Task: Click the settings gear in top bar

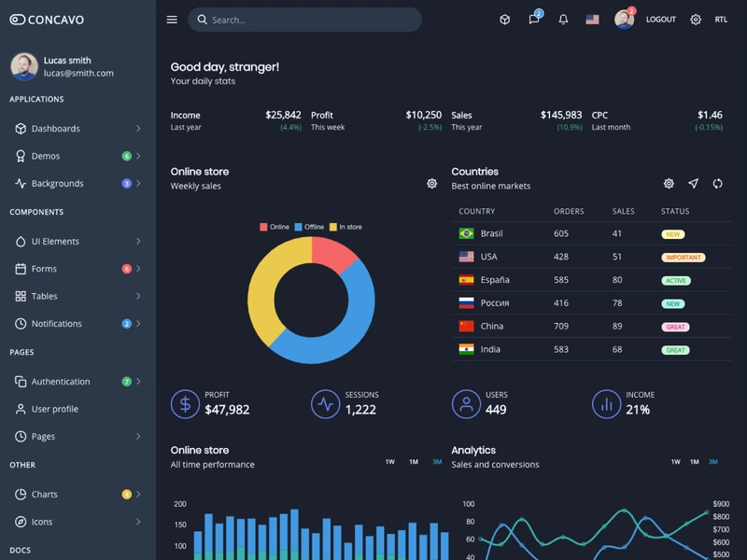Action: (696, 20)
